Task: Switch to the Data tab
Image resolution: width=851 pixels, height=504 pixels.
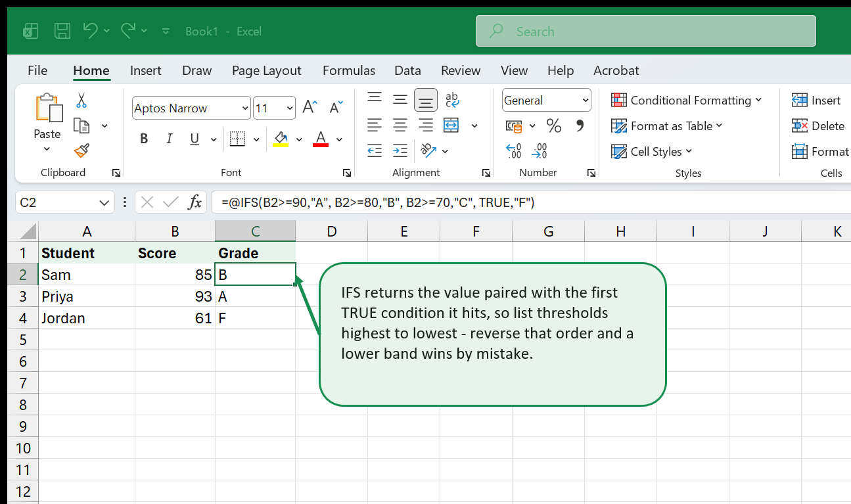Action: click(407, 70)
